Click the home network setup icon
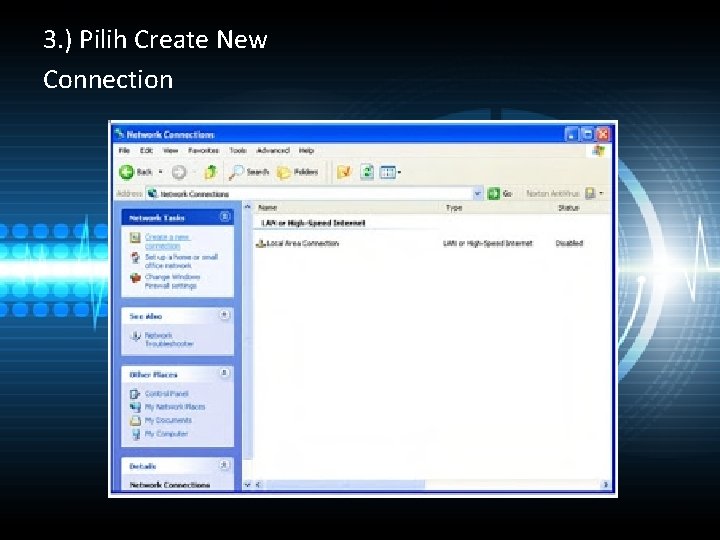The image size is (720, 540). pyautogui.click(x=135, y=258)
